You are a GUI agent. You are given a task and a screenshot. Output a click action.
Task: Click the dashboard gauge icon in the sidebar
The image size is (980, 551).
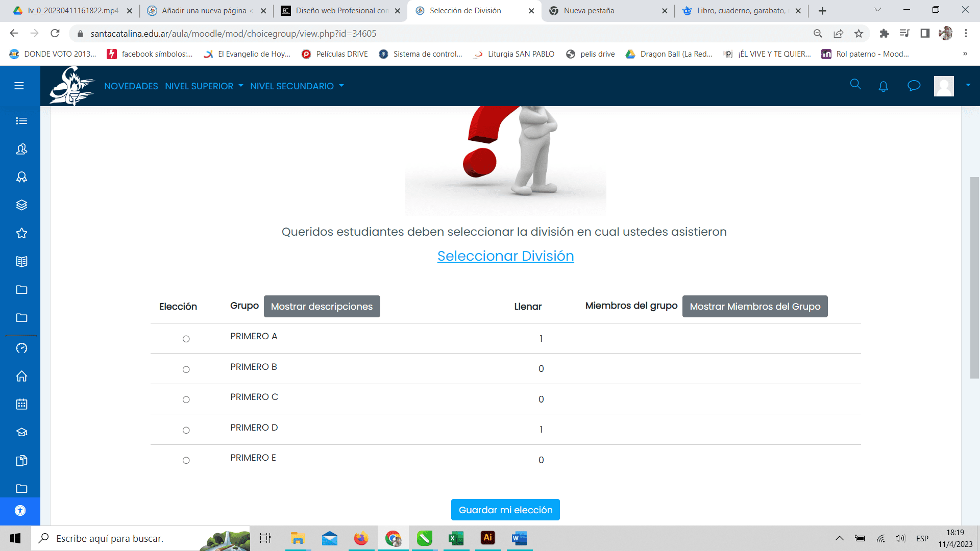point(21,348)
